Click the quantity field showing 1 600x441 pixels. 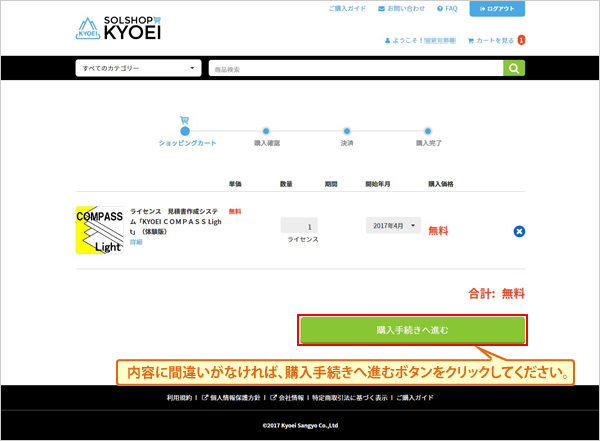tap(299, 225)
